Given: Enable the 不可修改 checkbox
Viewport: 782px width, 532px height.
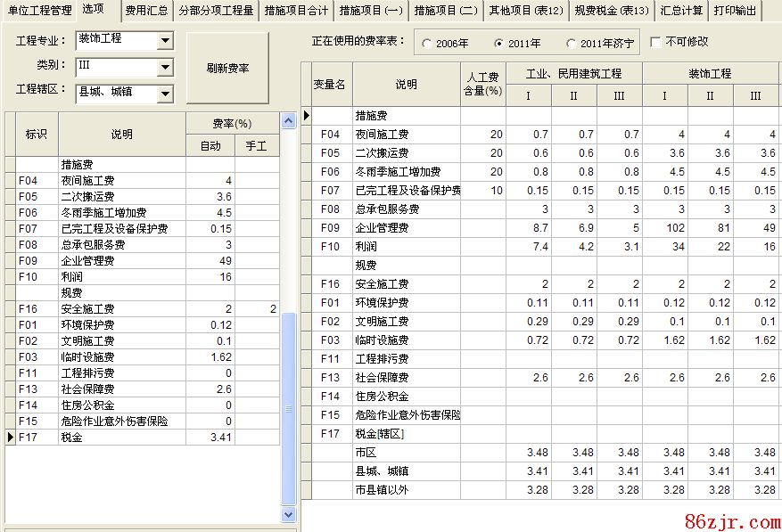Looking at the screenshot, I should point(656,42).
